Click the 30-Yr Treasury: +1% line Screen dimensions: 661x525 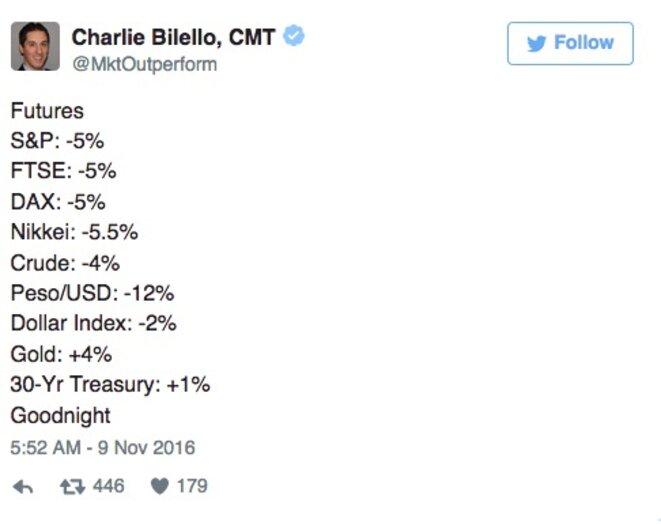coord(110,385)
